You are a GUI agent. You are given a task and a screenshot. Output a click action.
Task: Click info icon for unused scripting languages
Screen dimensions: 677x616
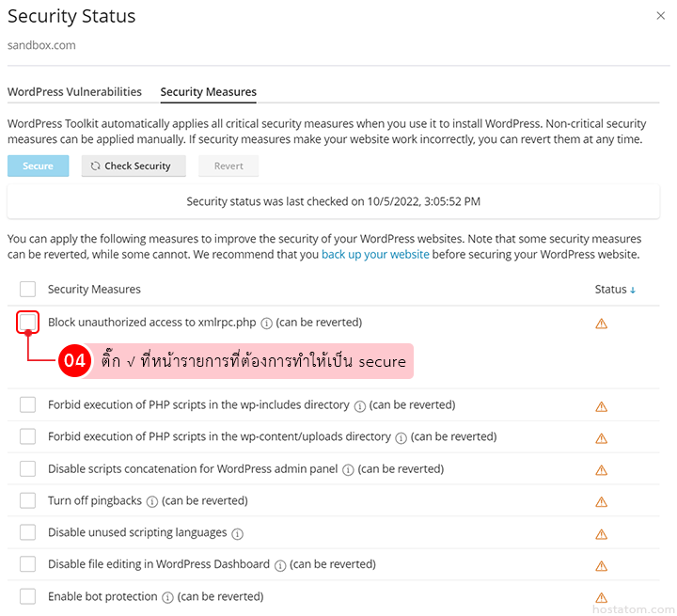point(237,534)
